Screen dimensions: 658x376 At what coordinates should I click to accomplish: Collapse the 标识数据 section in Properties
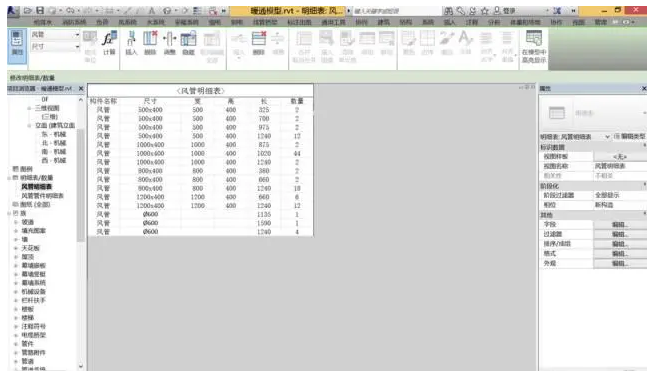[x=645, y=146]
